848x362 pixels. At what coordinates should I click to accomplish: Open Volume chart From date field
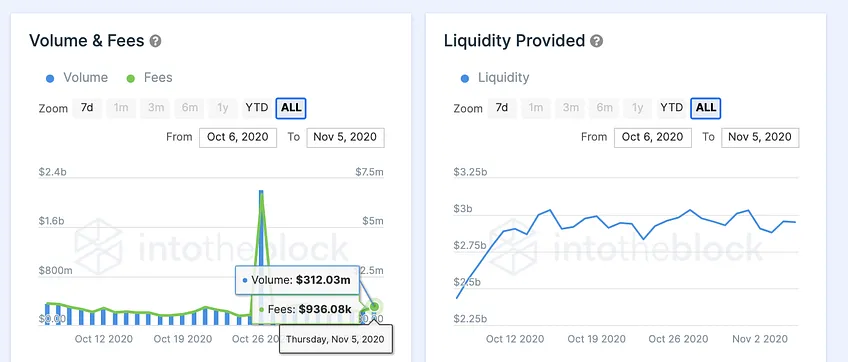pos(238,137)
